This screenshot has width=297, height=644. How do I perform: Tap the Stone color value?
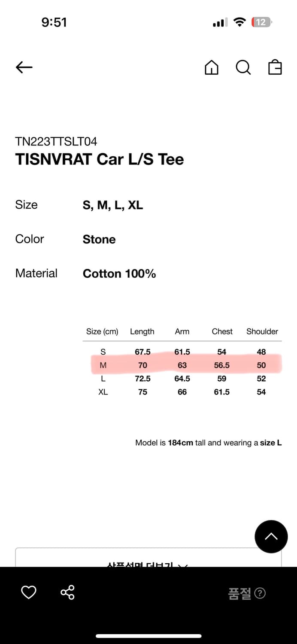(x=99, y=239)
